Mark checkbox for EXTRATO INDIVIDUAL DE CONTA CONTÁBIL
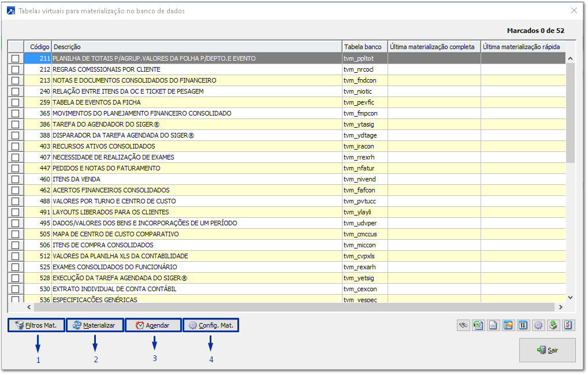This screenshot has width=588, height=375. pos(16,289)
